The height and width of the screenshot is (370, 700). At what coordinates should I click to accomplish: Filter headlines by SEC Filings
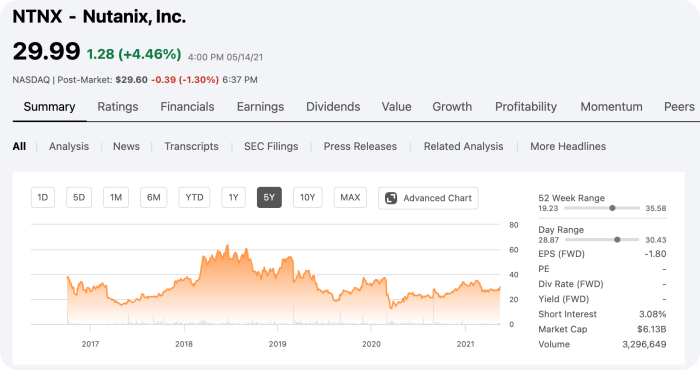point(271,146)
